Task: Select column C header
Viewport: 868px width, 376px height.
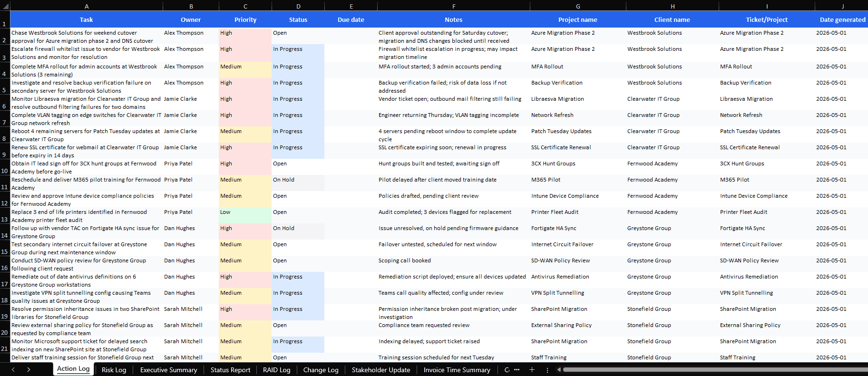Action: click(x=245, y=6)
